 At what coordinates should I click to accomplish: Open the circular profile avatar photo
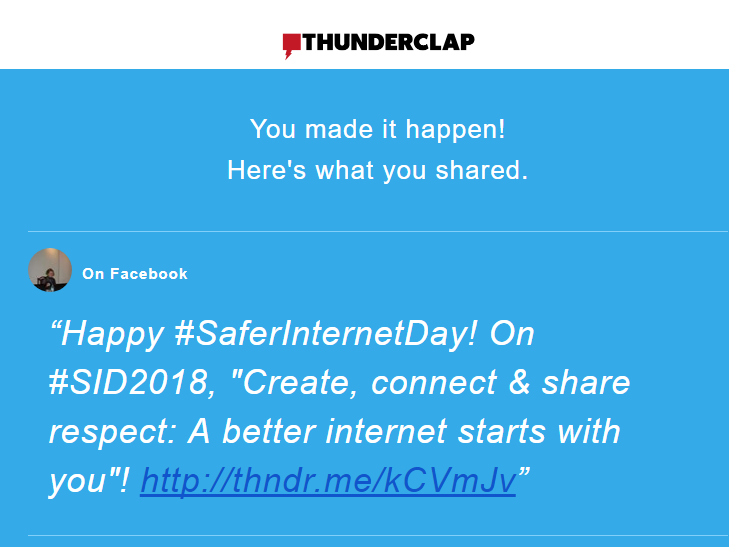[x=50, y=270]
